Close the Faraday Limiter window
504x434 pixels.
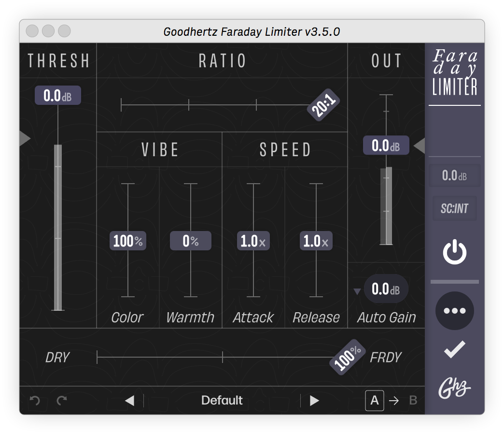tap(32, 31)
